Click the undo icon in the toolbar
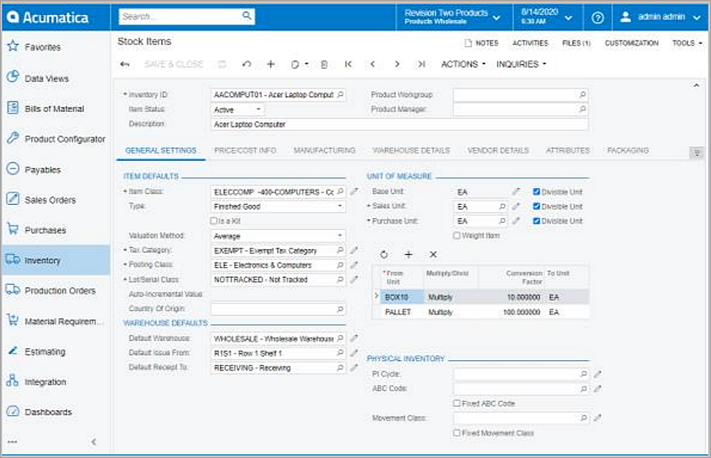Viewport: 711px width, 458px height. point(246,64)
